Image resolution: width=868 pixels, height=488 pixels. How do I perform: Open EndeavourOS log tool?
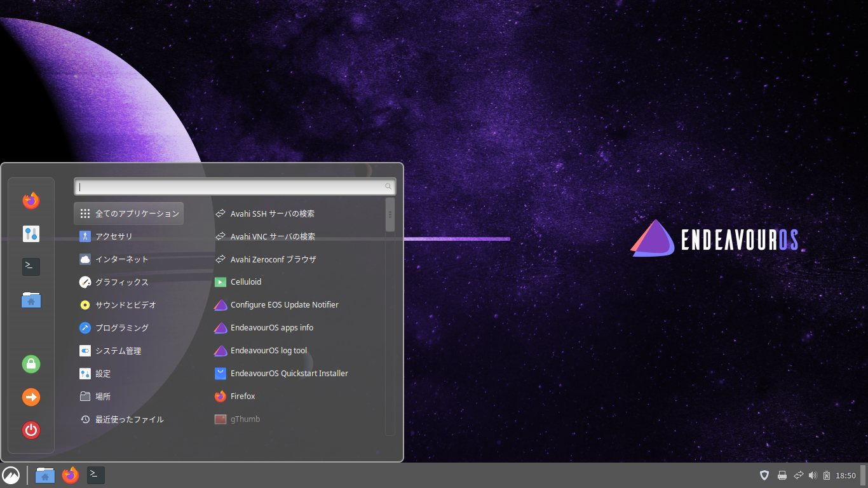(297, 351)
